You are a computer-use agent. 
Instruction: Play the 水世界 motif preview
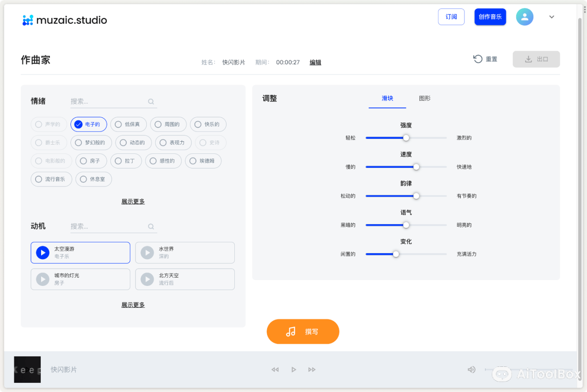147,252
